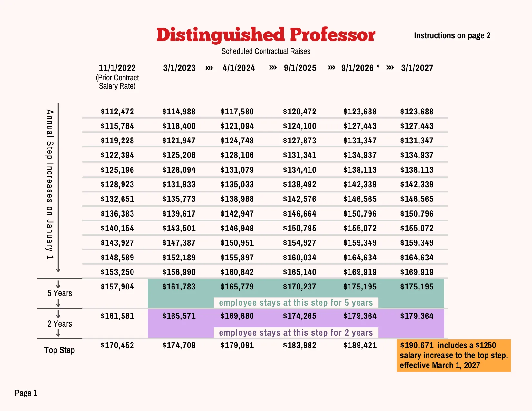
Task: Click cell value $165,571 in purple band
Action: click(x=179, y=316)
